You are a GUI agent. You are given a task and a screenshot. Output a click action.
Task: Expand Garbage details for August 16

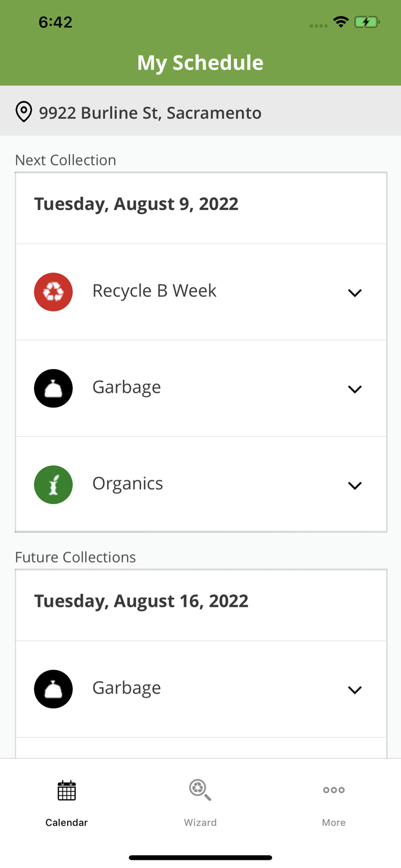pos(355,689)
